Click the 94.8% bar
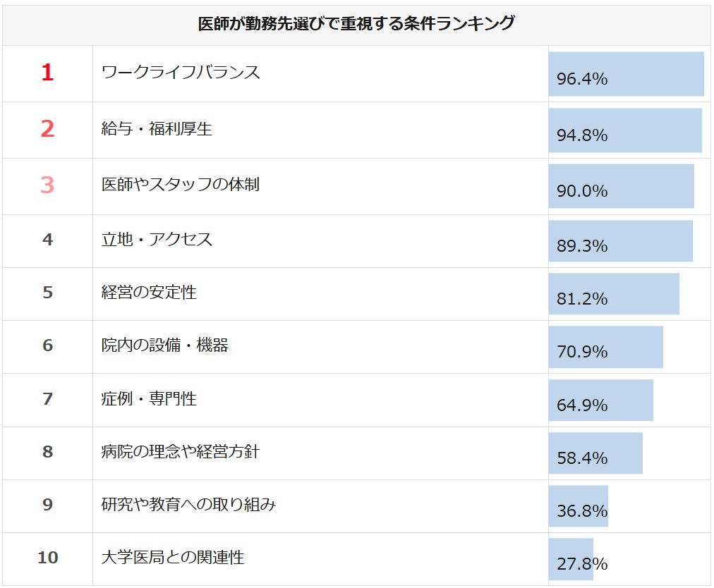 [x=625, y=130]
